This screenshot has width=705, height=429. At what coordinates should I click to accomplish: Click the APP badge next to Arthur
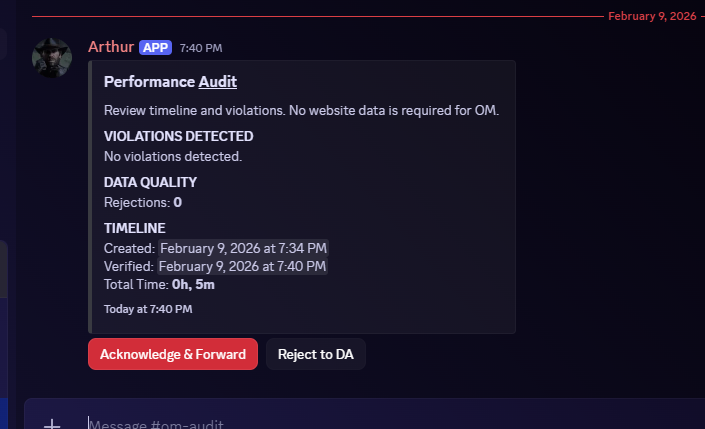[x=155, y=47]
